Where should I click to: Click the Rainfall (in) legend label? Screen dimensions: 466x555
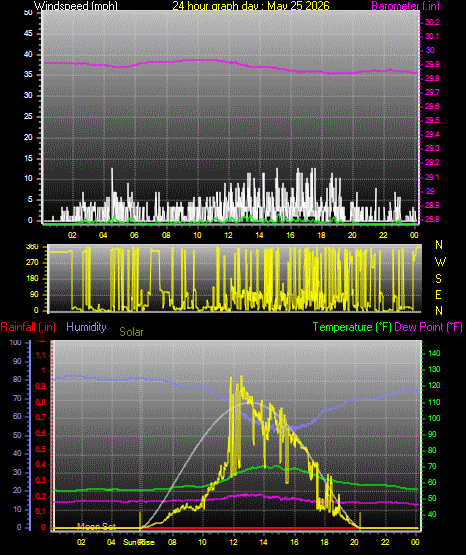click(x=28, y=327)
